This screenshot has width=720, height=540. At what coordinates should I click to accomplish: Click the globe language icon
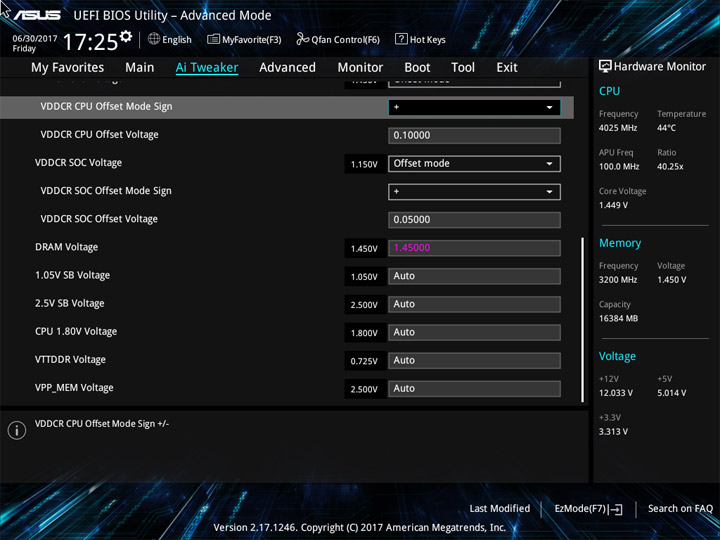click(x=154, y=39)
